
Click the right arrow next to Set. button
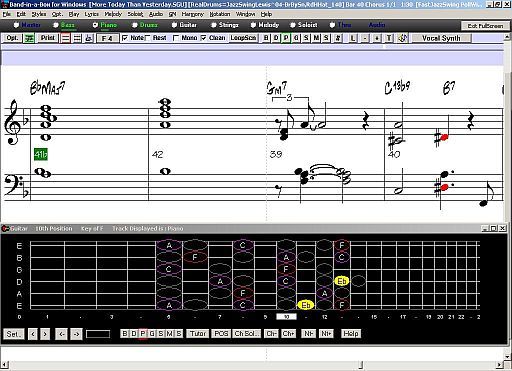45,334
